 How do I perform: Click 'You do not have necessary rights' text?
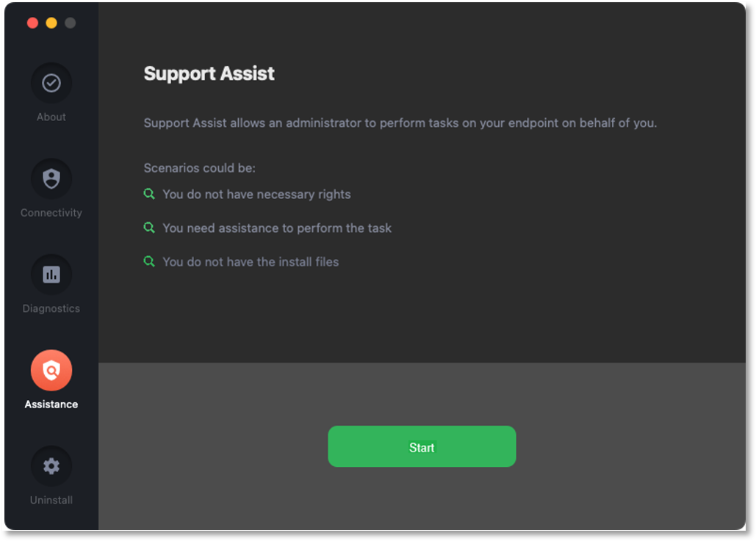point(256,195)
